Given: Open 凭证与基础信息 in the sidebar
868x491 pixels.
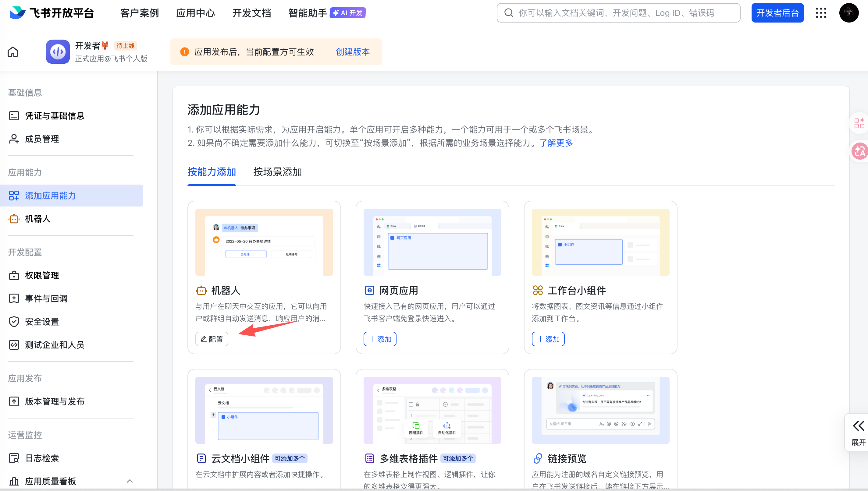Looking at the screenshot, I should [x=72, y=116].
